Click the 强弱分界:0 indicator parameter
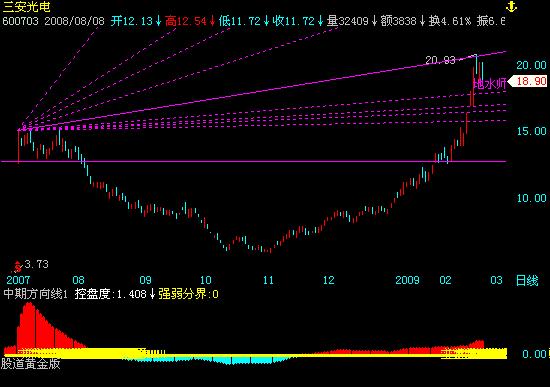The height and width of the screenshot is (387, 550). (188, 294)
